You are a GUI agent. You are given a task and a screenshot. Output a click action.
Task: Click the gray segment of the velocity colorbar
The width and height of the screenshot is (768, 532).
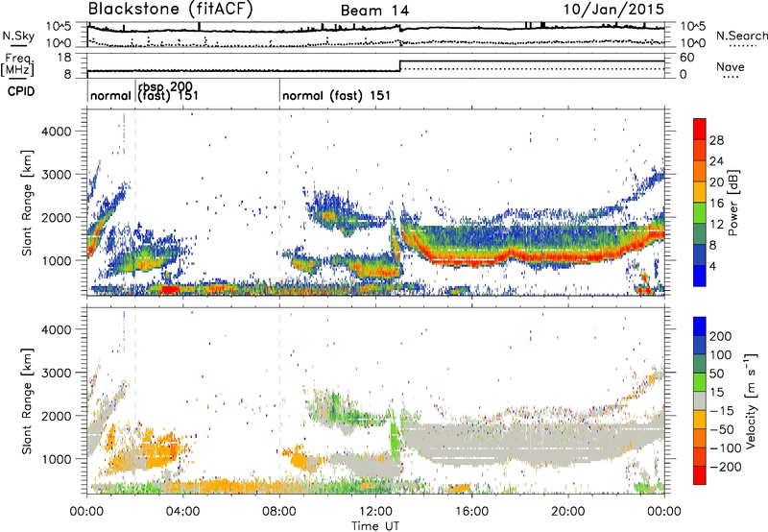700,401
